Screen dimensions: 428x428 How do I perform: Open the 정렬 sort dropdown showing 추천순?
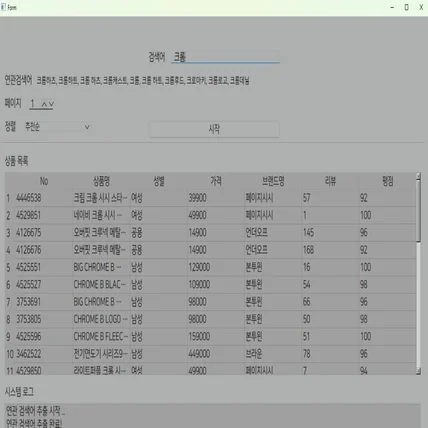pyautogui.click(x=57, y=127)
